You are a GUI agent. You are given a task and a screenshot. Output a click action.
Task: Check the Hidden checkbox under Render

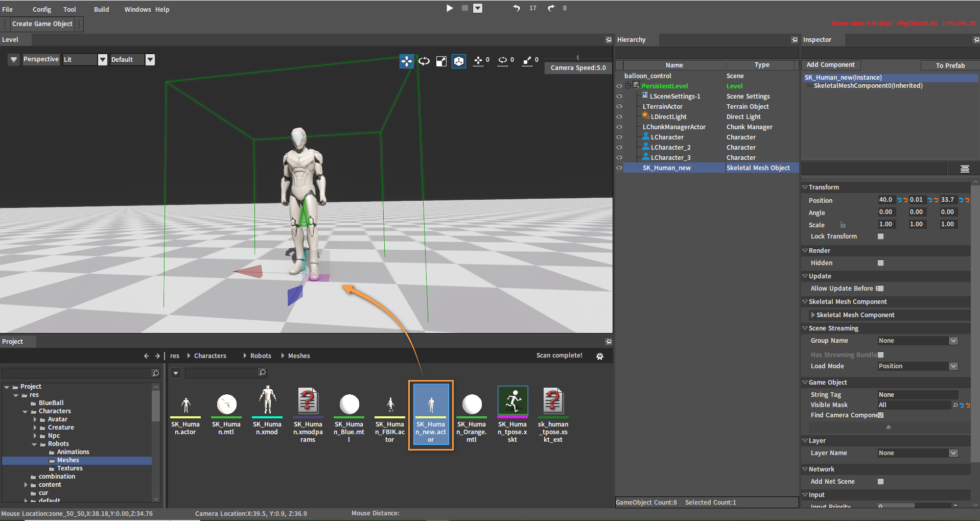[x=880, y=263]
